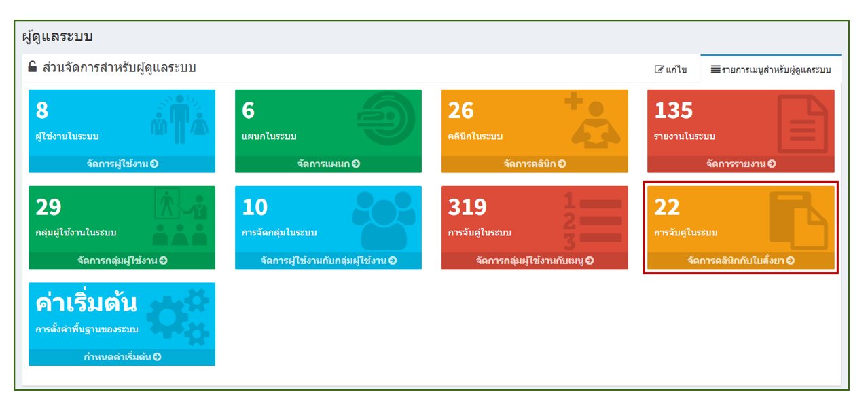The height and width of the screenshot is (403, 868).
Task: Open จัดการผู้ใช้งาน link
Action: point(122,164)
